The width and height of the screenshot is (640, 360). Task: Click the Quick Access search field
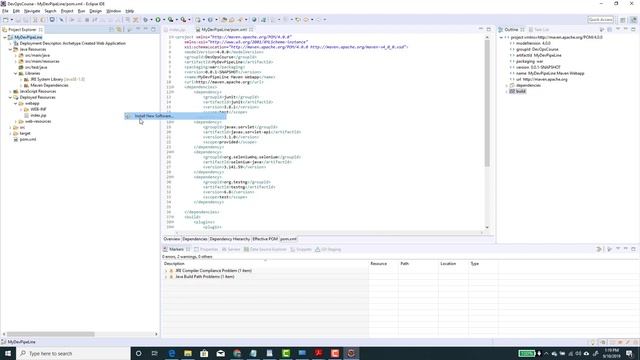click(x=600, y=20)
